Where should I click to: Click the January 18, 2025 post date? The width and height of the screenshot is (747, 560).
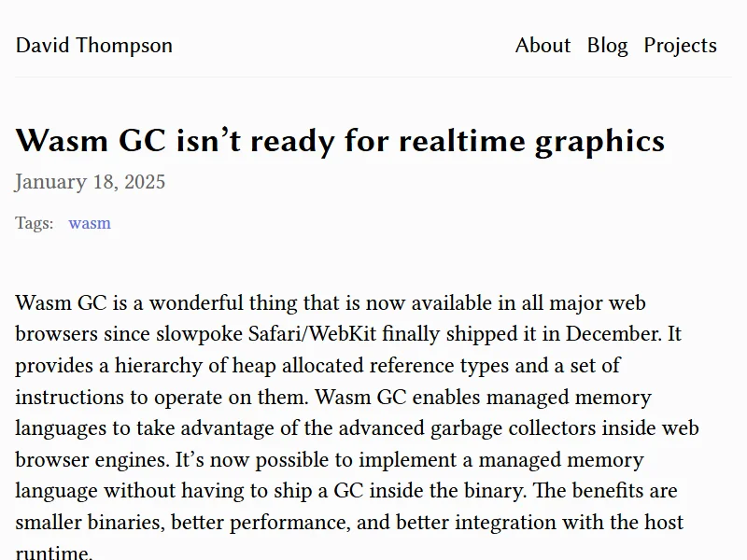point(91,181)
